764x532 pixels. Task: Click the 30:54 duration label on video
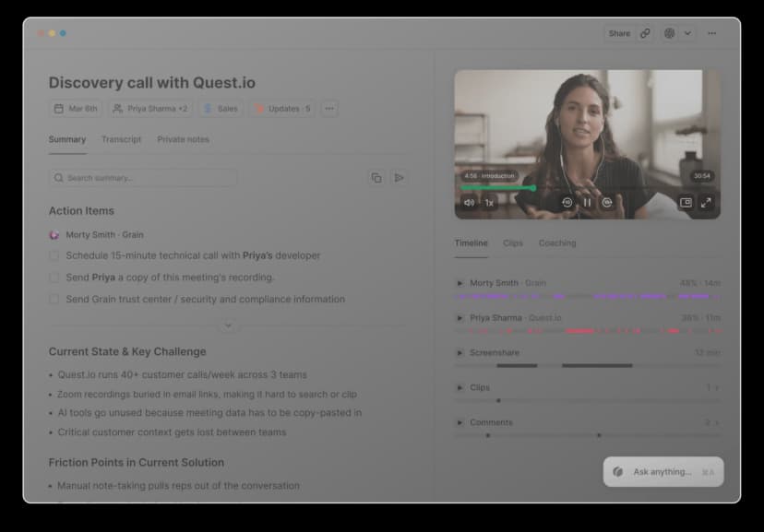(701, 176)
